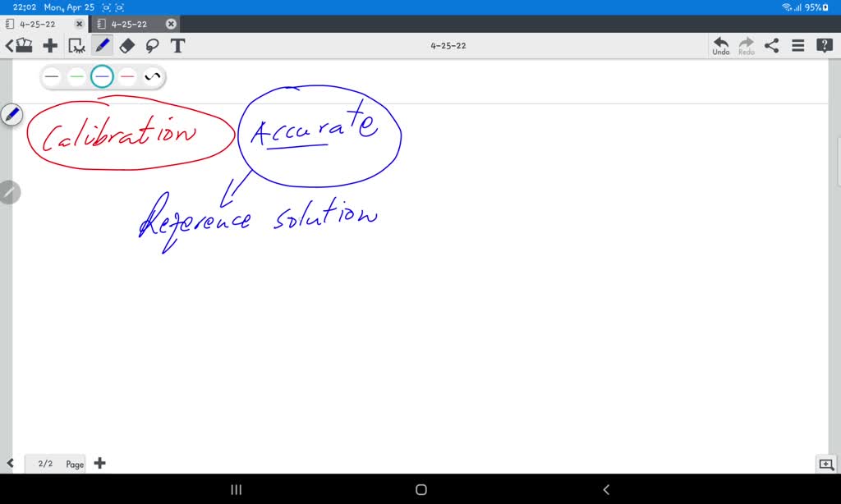
Task: Open the stroke style squiggle option
Action: click(x=151, y=76)
